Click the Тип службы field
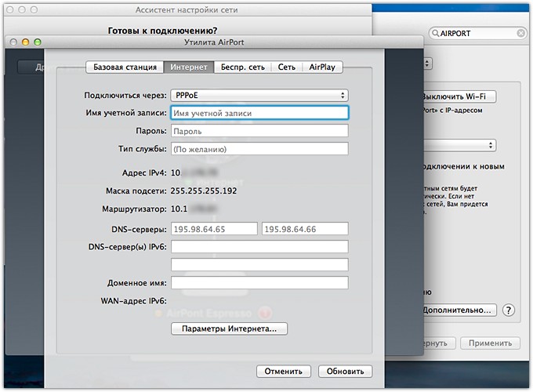 (x=259, y=149)
